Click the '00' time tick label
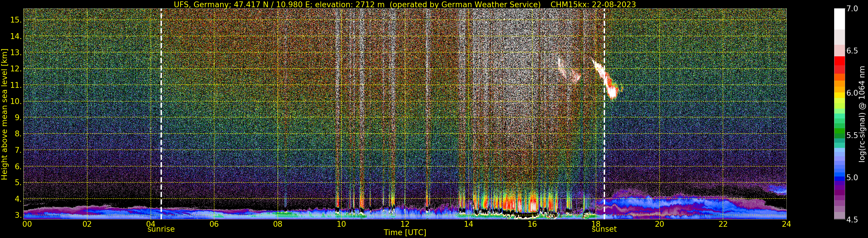Screen dimensions: 868x238 coord(27,224)
